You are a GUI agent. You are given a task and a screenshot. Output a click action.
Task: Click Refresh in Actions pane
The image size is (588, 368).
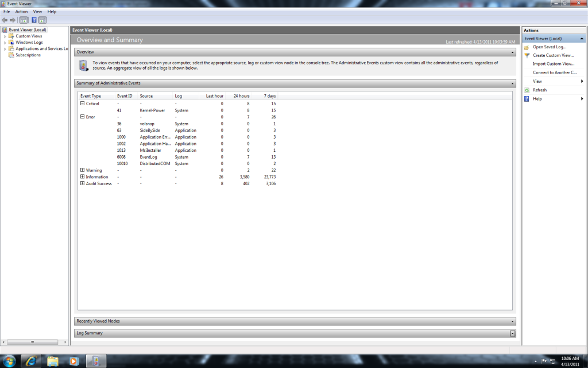540,90
